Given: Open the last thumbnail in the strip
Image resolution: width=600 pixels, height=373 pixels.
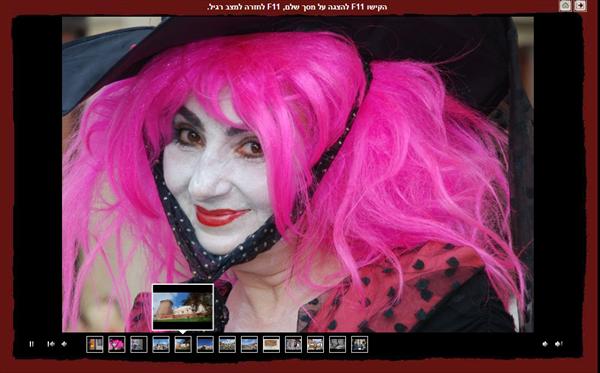Looking at the screenshot, I should coord(360,344).
